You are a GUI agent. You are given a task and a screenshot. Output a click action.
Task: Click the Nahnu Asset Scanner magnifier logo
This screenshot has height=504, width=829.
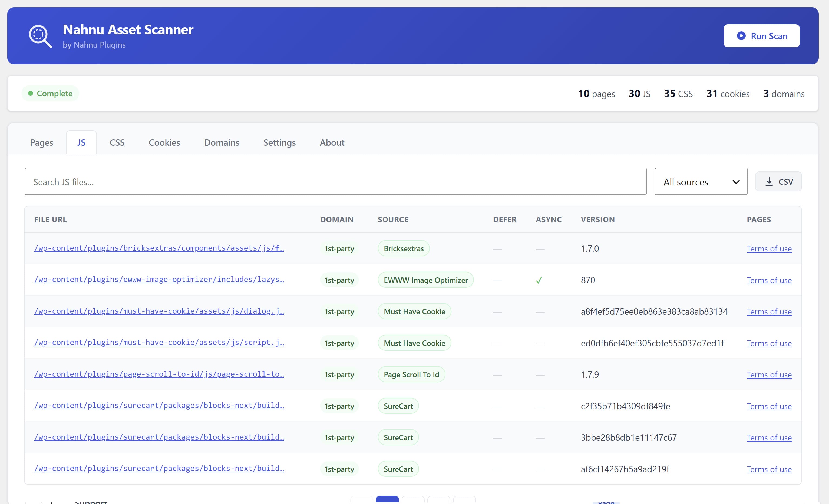click(x=40, y=36)
